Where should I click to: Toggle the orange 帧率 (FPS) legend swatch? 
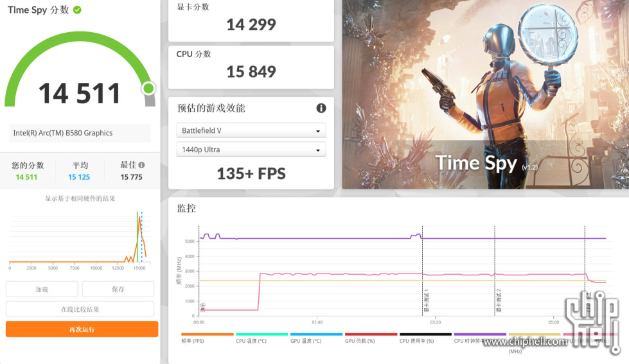pyautogui.click(x=207, y=334)
